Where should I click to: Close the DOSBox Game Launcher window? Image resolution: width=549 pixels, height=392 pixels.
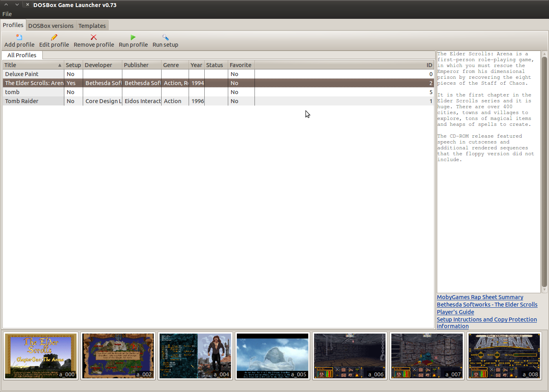point(27,5)
